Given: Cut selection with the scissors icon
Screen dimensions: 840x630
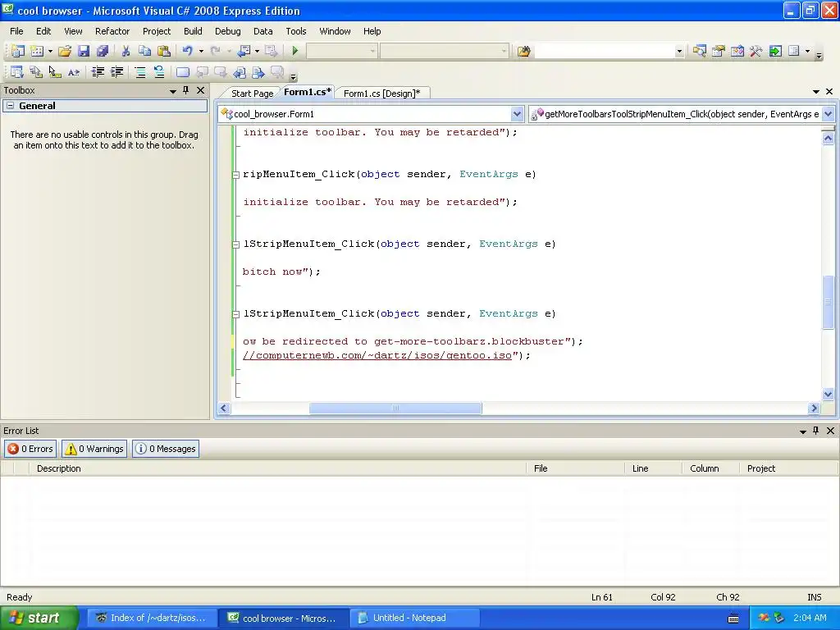Looking at the screenshot, I should tap(126, 51).
